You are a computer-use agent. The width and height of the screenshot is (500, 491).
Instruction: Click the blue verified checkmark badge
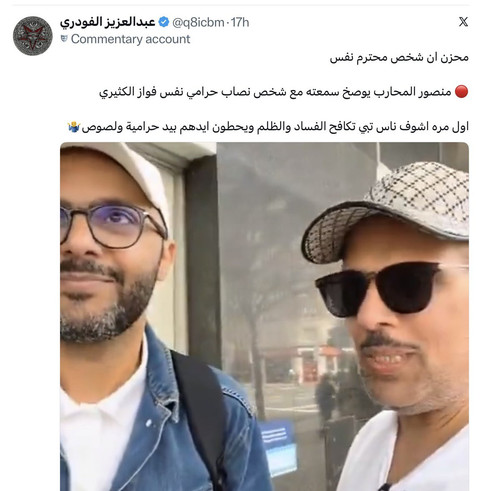click(x=163, y=22)
